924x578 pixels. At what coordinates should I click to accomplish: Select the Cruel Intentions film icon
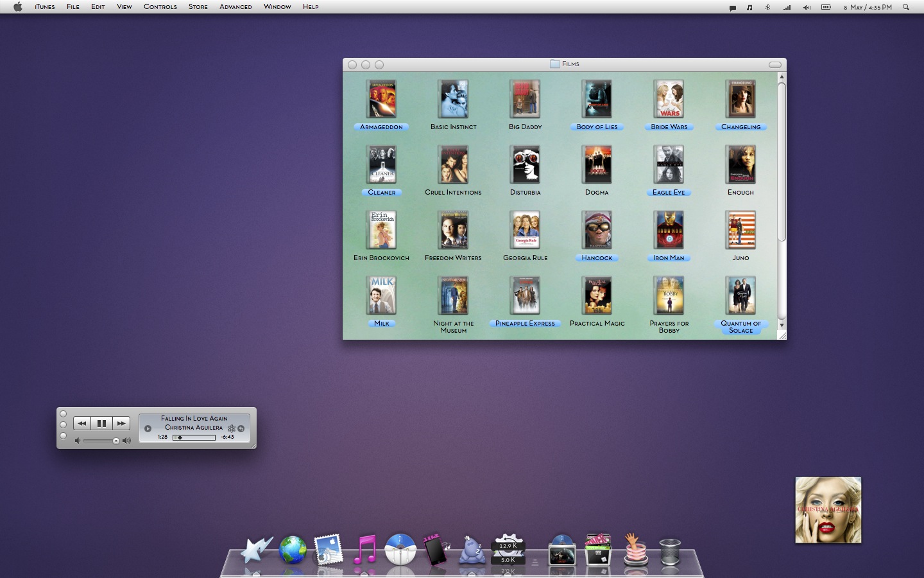(x=454, y=164)
